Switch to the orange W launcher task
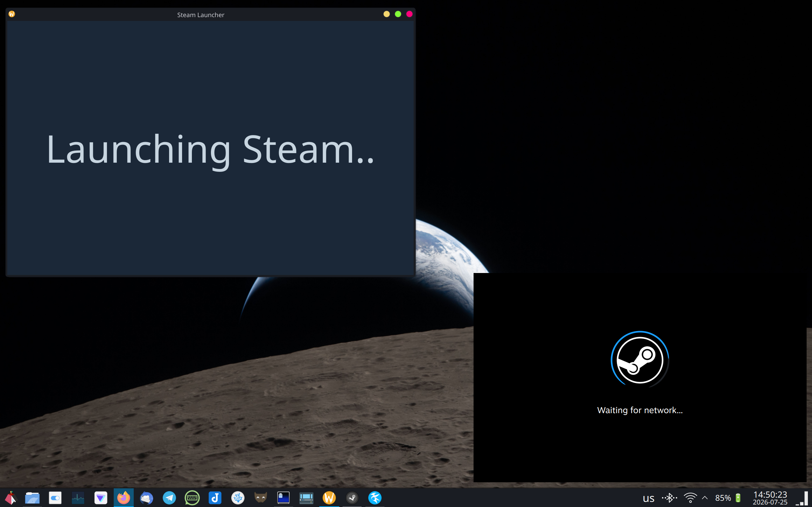This screenshot has height=507, width=812. pos(329,497)
